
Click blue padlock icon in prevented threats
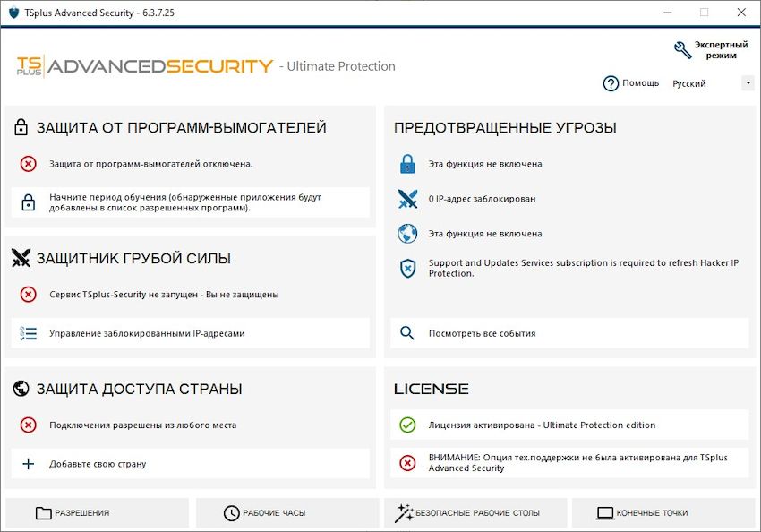(407, 164)
